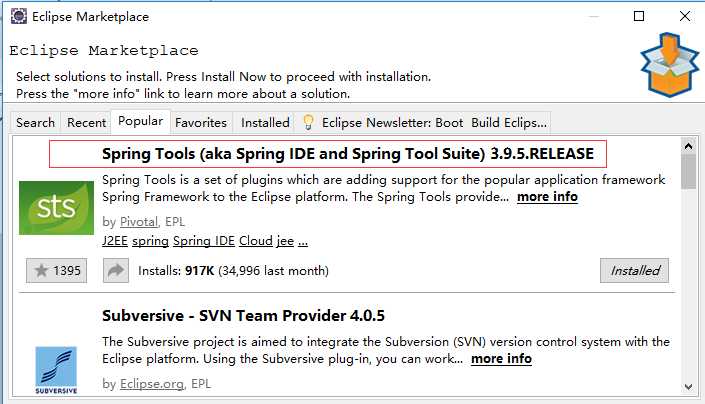Click the Eclipse Marketplace window icon
The width and height of the screenshot is (705, 404).
(18, 16)
